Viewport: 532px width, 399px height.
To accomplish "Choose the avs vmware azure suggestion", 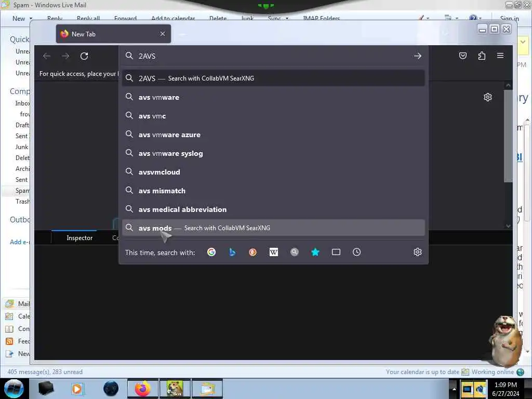I will click(x=273, y=135).
